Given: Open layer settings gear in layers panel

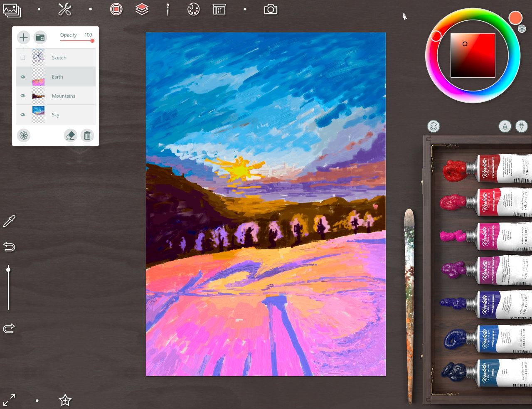Looking at the screenshot, I should tap(24, 136).
